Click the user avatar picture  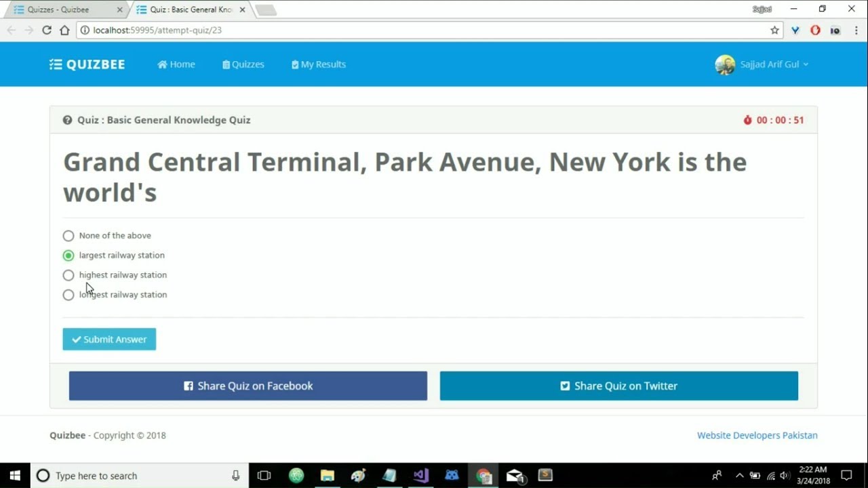[x=725, y=64]
